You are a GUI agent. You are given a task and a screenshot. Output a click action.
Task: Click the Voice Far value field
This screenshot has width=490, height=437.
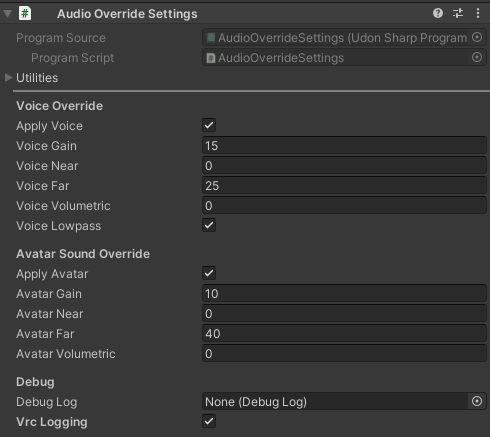pyautogui.click(x=344, y=186)
